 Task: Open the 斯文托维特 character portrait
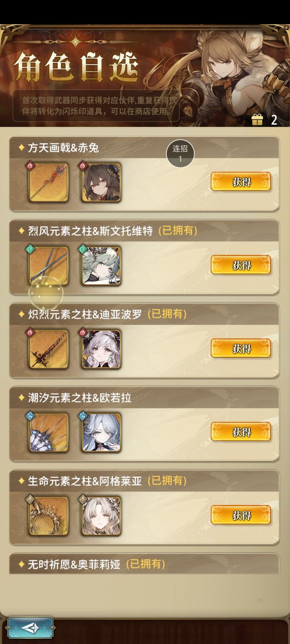coord(101,266)
